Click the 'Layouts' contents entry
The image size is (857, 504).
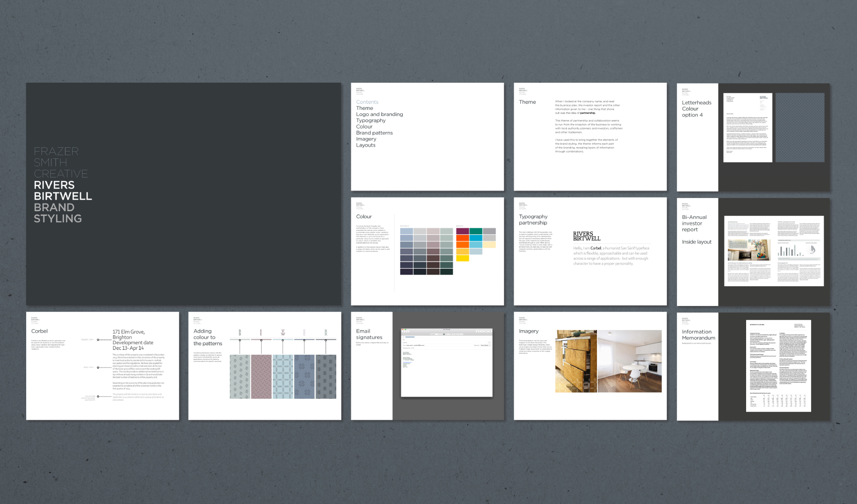(365, 145)
